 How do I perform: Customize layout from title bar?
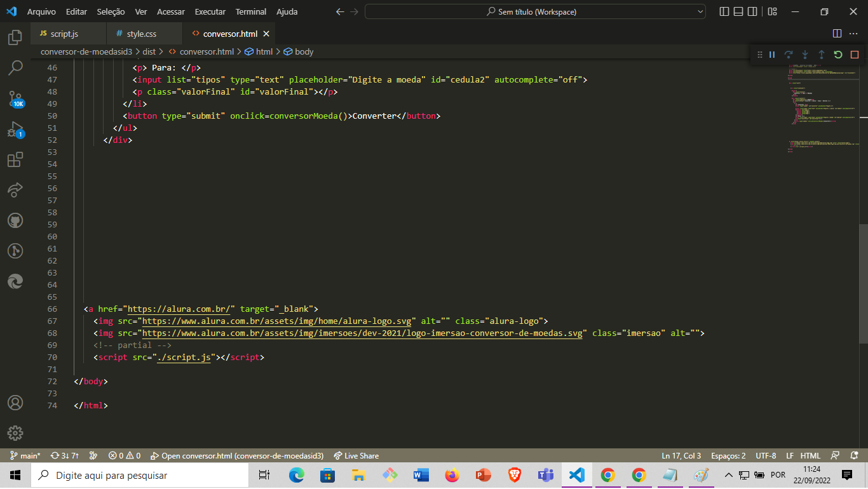click(772, 11)
